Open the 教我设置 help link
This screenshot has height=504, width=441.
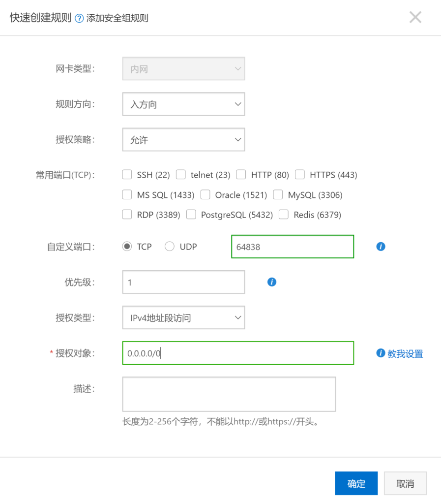tap(405, 353)
